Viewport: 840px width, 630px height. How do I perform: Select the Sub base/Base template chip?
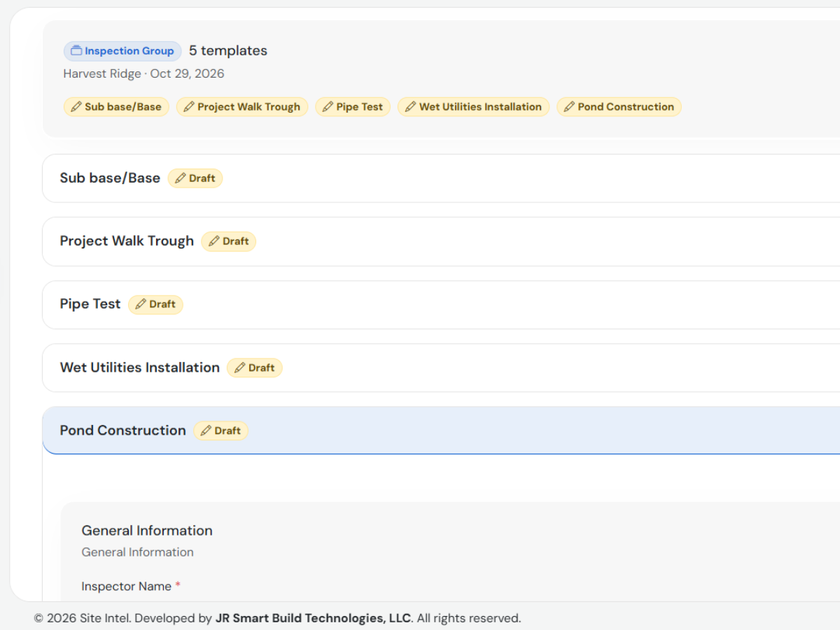click(x=116, y=107)
